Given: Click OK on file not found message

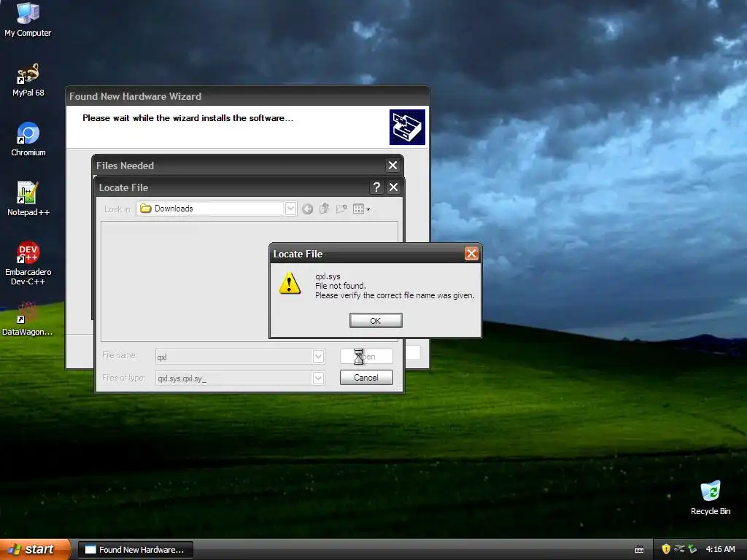Looking at the screenshot, I should (376, 321).
